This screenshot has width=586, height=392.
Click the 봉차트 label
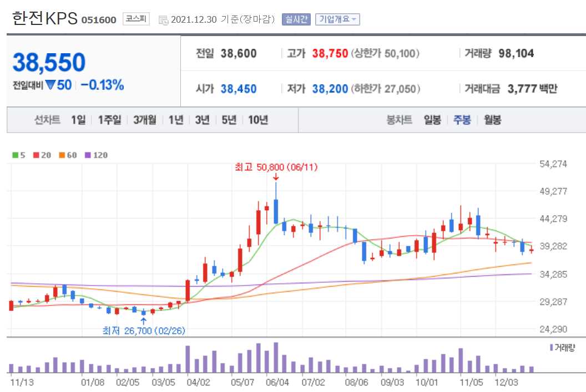(x=399, y=120)
